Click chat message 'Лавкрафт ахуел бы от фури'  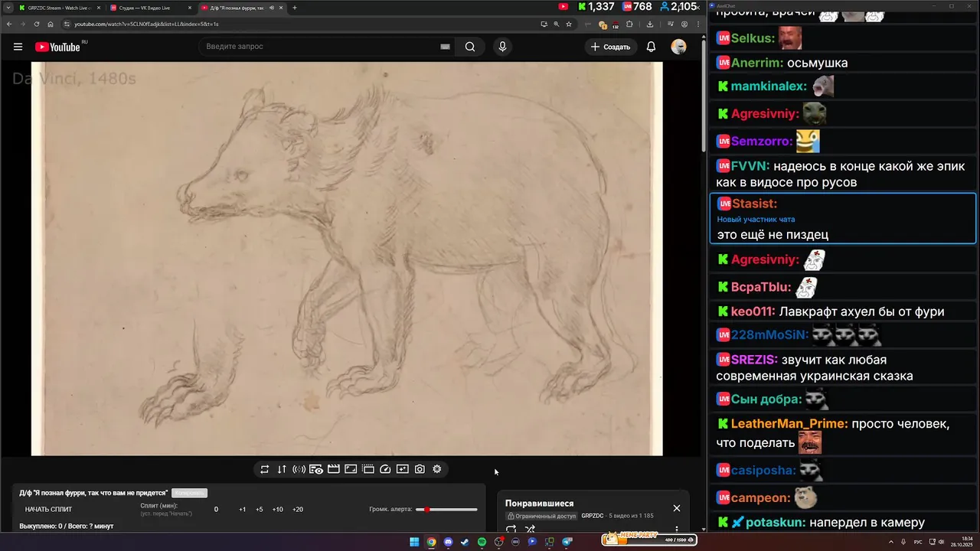861,312
